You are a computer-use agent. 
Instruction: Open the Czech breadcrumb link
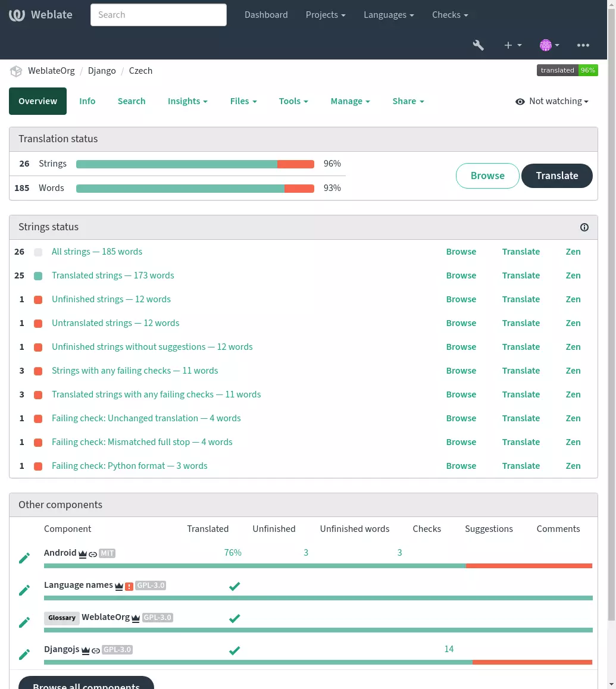pyautogui.click(x=140, y=71)
